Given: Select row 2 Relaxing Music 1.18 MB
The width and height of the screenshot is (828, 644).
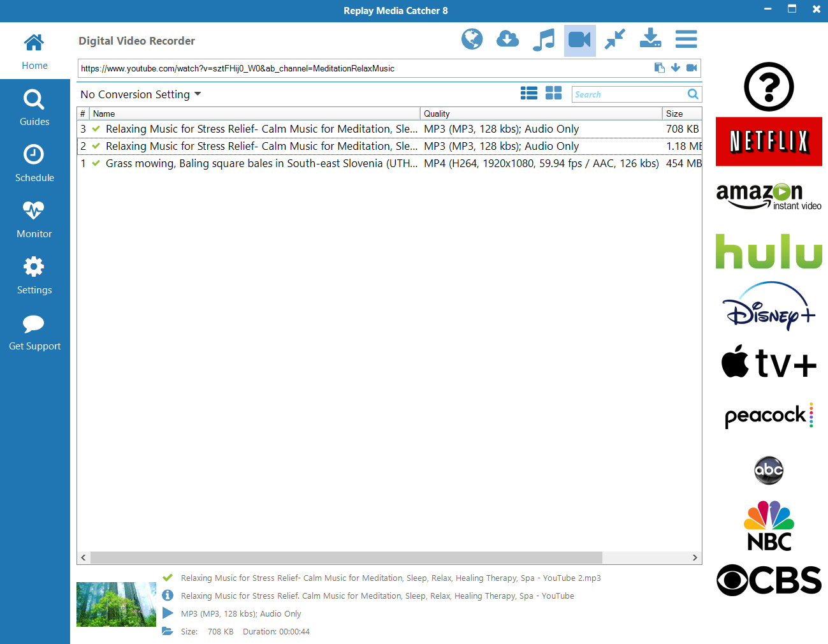Looking at the screenshot, I should [x=389, y=146].
